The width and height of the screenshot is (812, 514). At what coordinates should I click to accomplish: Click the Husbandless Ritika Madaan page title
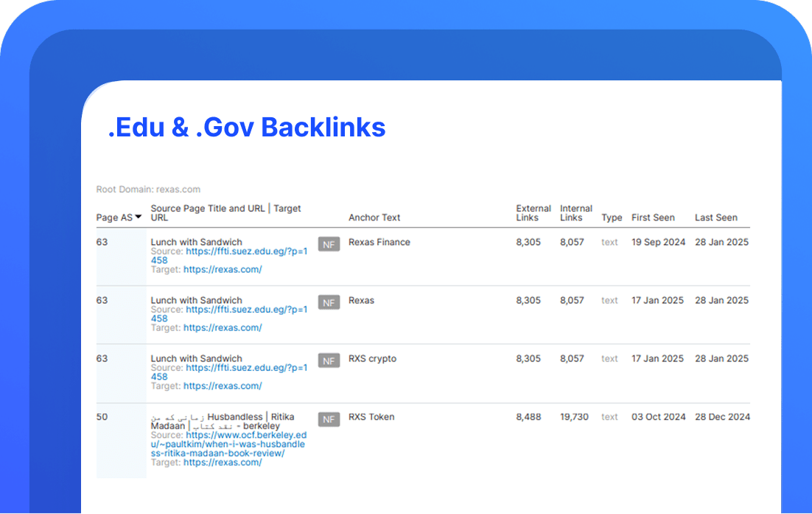coord(223,421)
